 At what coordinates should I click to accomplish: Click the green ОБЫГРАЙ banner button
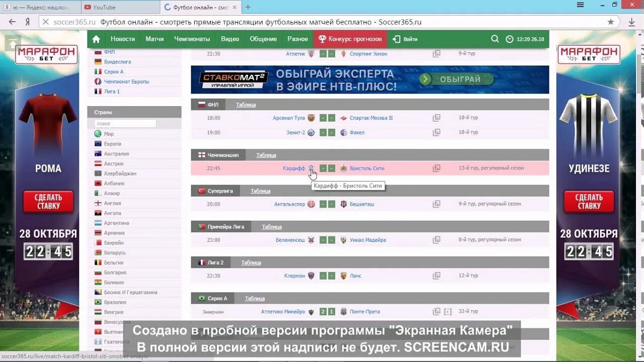[456, 79]
